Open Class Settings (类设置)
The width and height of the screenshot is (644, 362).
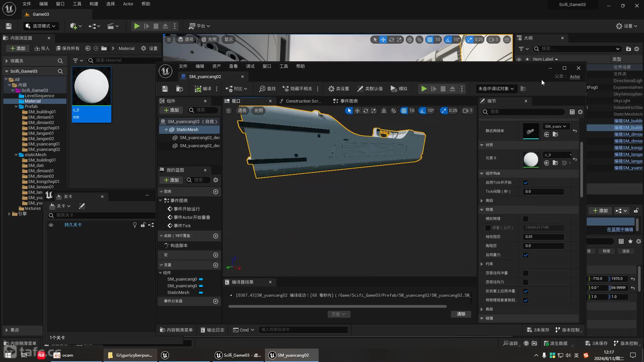pos(338,89)
